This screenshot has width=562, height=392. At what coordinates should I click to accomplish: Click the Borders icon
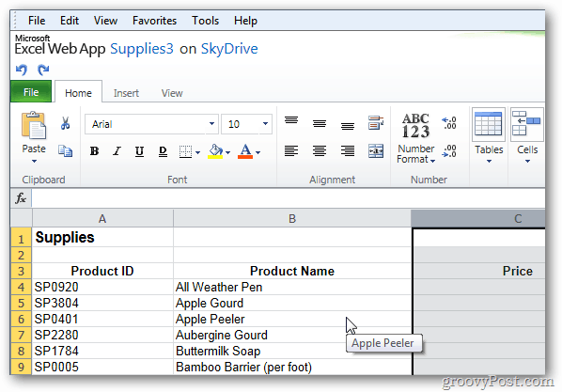[185, 151]
